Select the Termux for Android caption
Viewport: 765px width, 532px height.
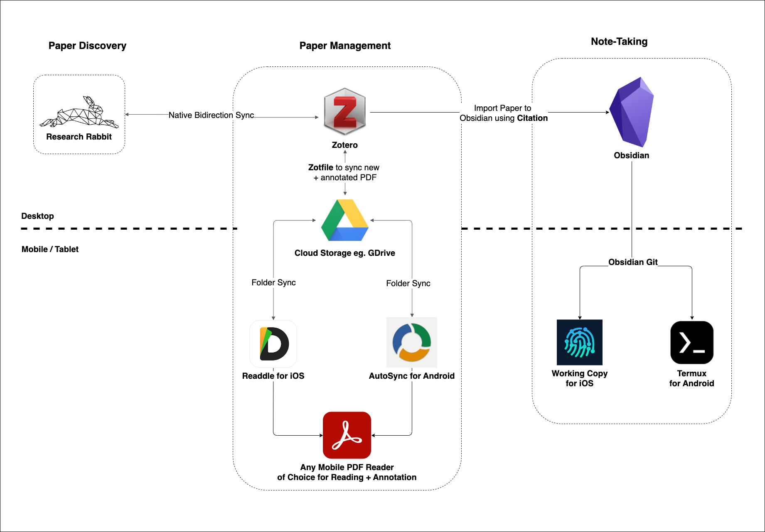coord(692,378)
